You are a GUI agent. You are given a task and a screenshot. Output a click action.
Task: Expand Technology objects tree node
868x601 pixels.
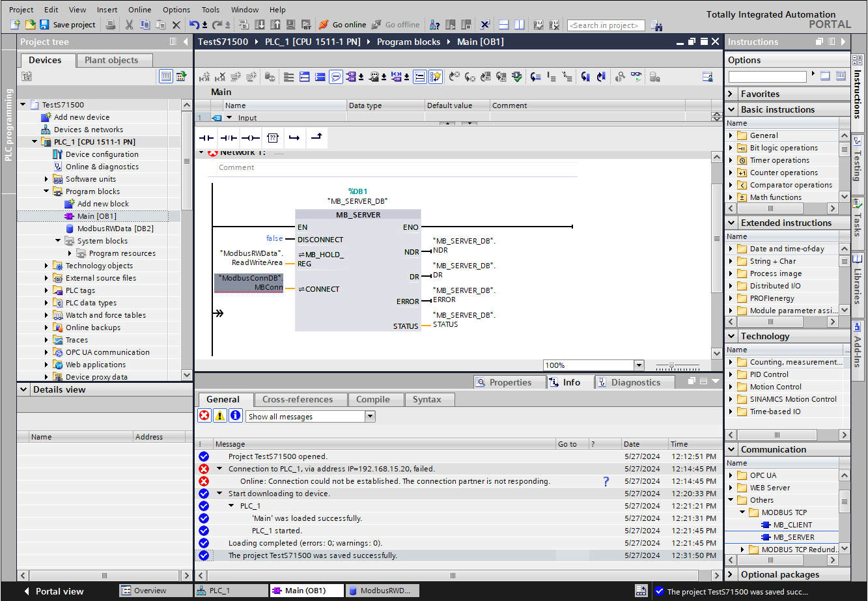tap(47, 266)
